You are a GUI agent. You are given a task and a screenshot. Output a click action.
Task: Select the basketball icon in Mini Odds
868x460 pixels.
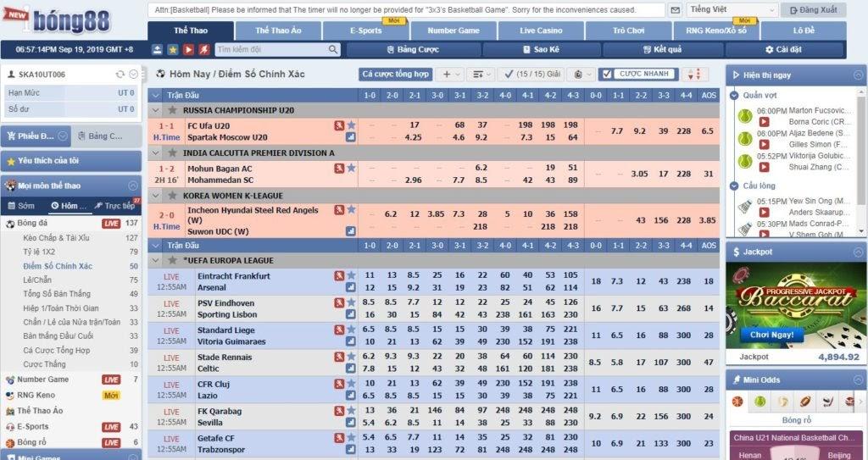click(737, 402)
